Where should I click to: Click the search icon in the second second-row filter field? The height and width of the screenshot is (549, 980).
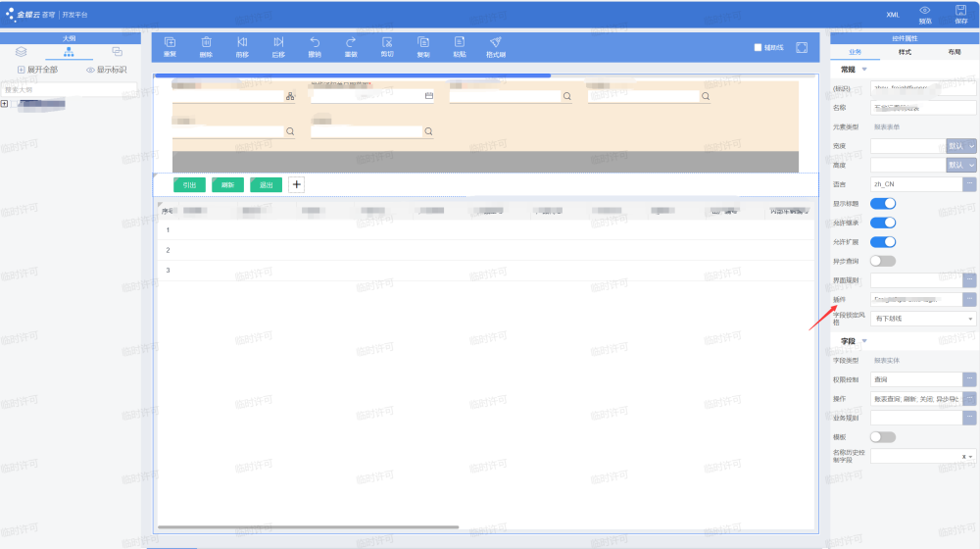point(429,131)
